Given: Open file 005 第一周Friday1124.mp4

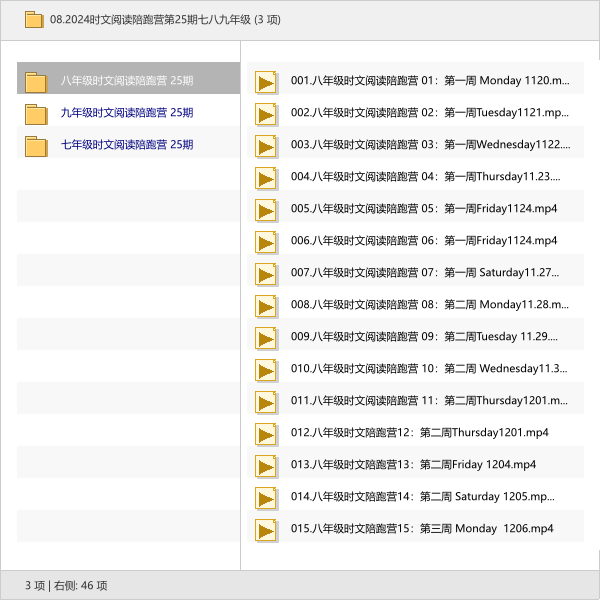Looking at the screenshot, I should pyautogui.click(x=423, y=209).
